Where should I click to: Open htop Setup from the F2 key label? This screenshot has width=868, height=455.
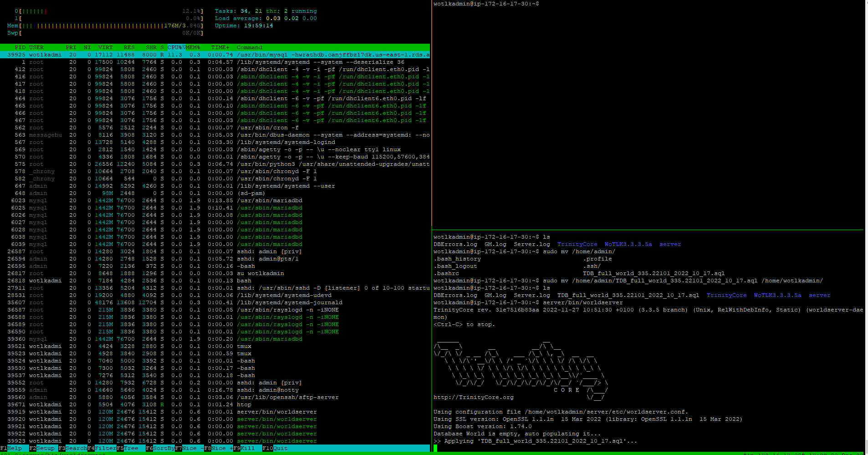(45, 448)
